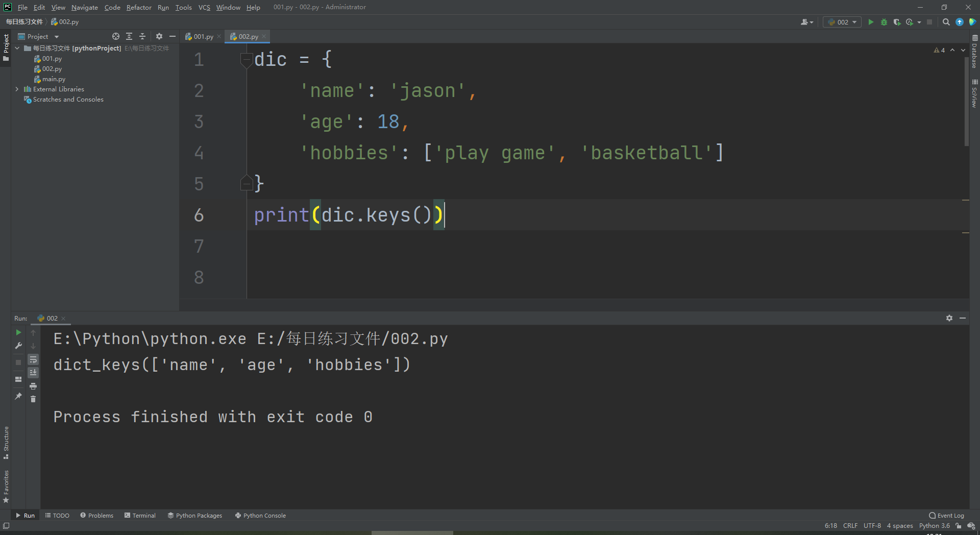Close the 002 Run tab
980x535 pixels.
[63, 318]
